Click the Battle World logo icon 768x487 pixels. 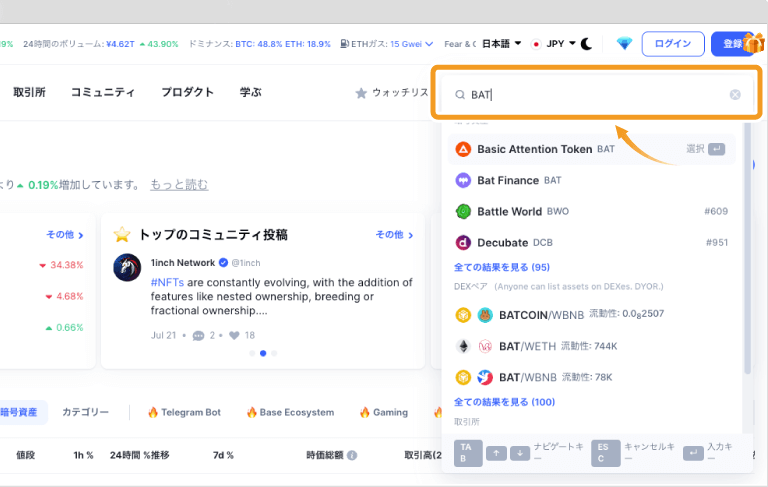(x=463, y=212)
